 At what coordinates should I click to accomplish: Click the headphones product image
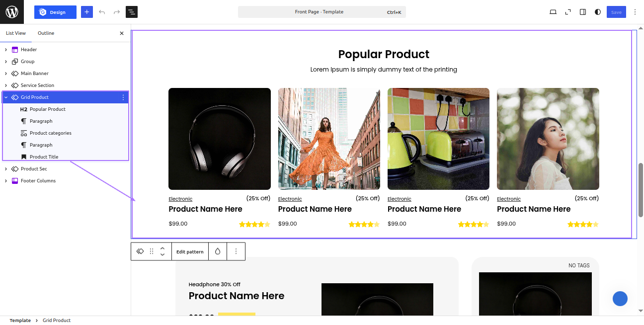coord(220,139)
